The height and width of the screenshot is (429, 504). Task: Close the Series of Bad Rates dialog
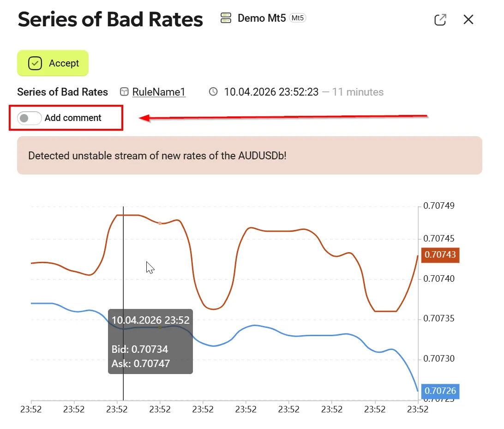tap(468, 19)
